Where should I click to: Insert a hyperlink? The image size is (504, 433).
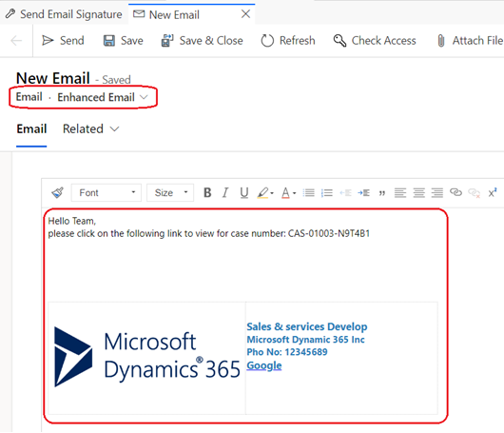coord(456,192)
